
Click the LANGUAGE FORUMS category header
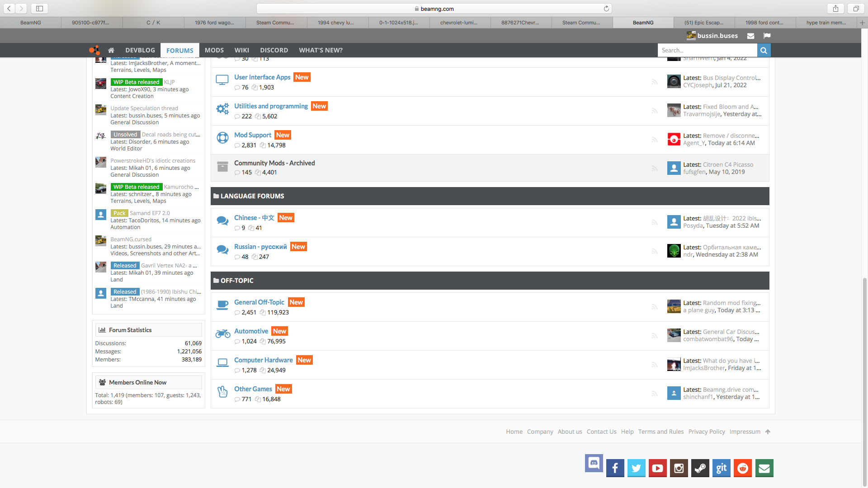point(490,196)
